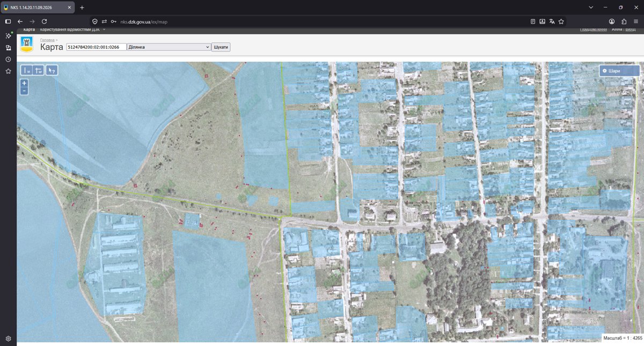Open the AI chatbot sidebar icon
The width and height of the screenshot is (644, 346).
click(8, 36)
